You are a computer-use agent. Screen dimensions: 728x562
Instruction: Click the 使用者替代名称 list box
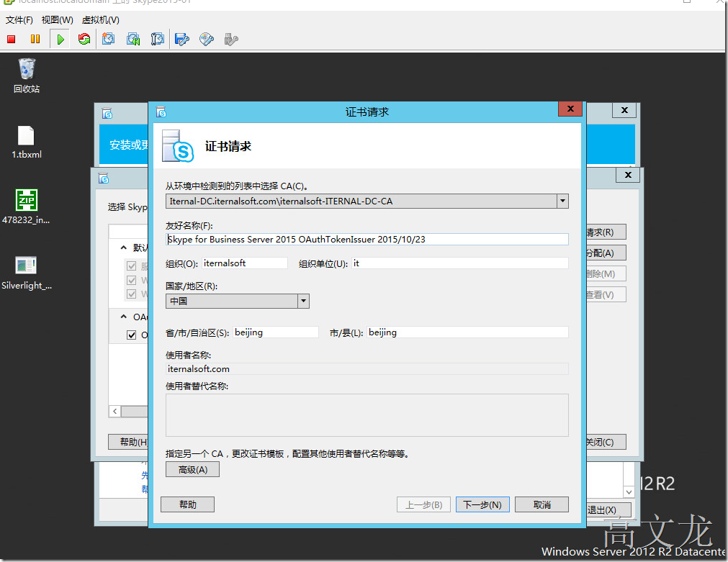[x=367, y=415]
